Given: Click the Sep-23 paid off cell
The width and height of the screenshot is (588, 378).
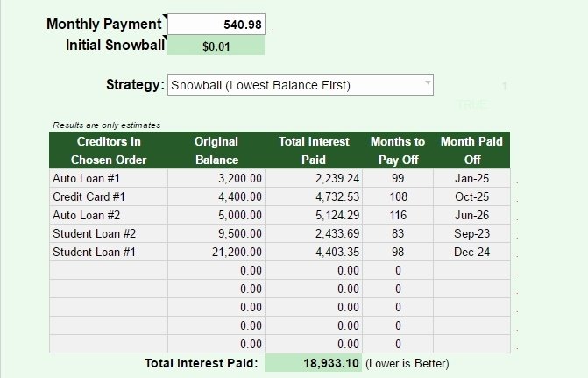Looking at the screenshot, I should point(471,233).
